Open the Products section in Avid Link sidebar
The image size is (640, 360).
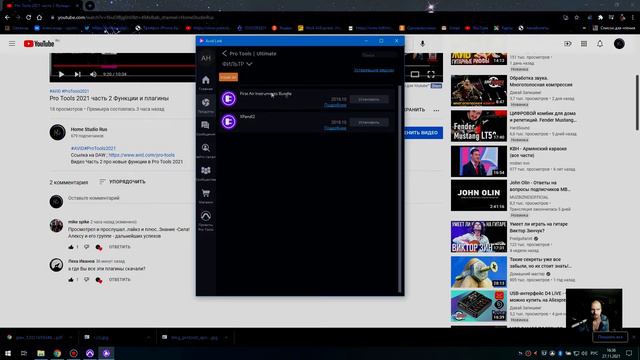point(206,102)
